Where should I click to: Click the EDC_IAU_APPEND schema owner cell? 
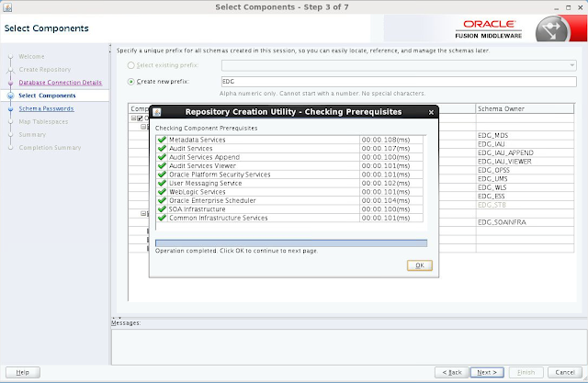[x=525, y=152]
